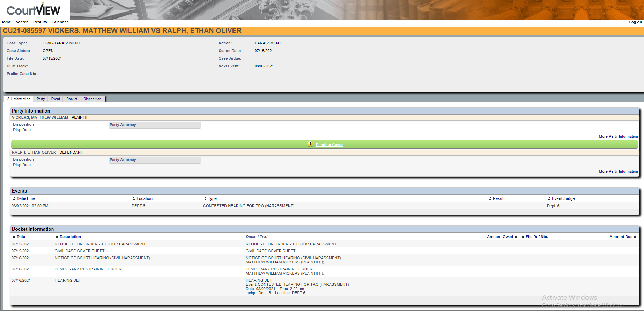Switch to the Party tab
This screenshot has width=644, height=311.
coord(41,99)
